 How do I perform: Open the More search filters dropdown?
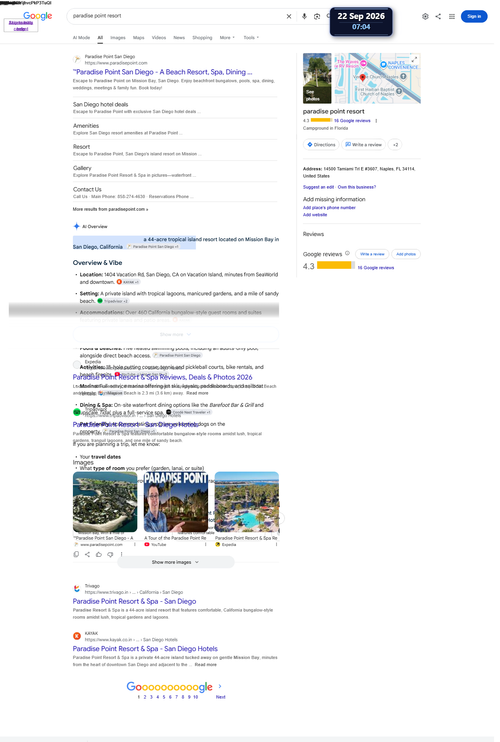point(227,37)
